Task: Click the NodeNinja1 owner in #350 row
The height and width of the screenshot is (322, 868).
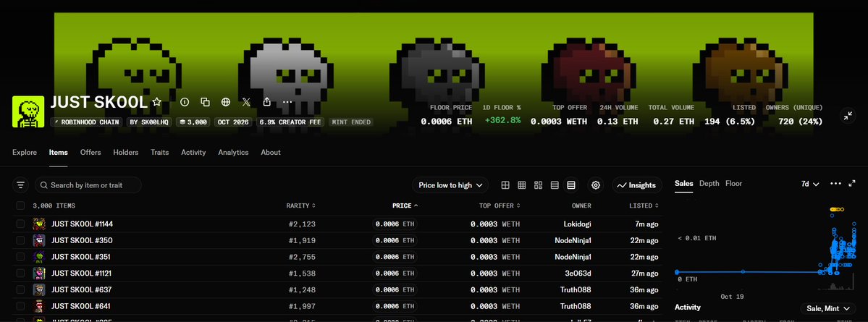Action: pos(573,241)
